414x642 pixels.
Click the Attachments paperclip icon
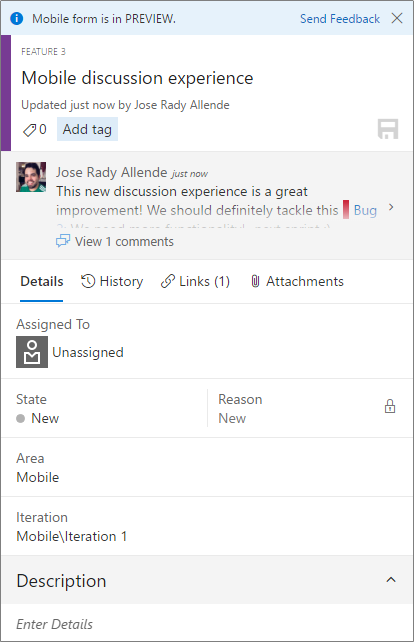(255, 281)
